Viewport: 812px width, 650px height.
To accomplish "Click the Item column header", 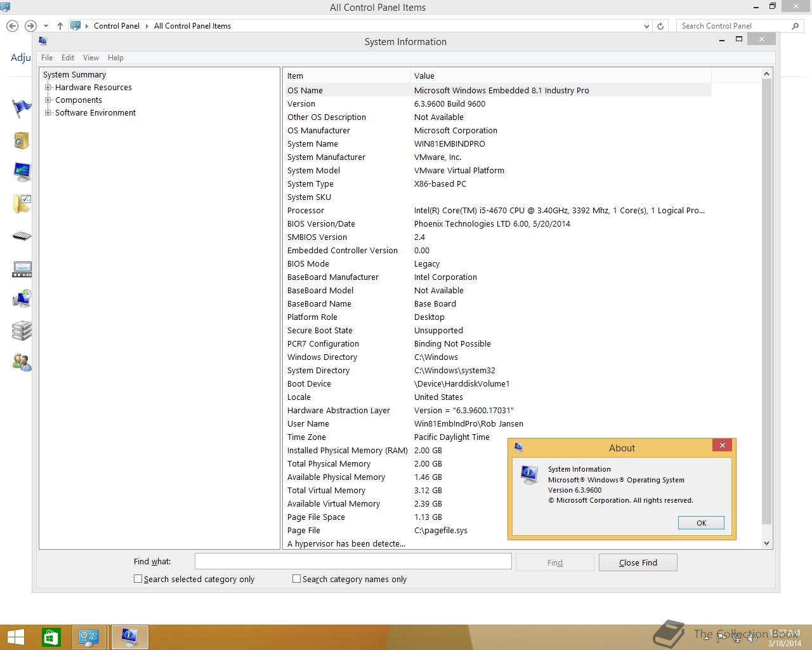I will [x=346, y=76].
